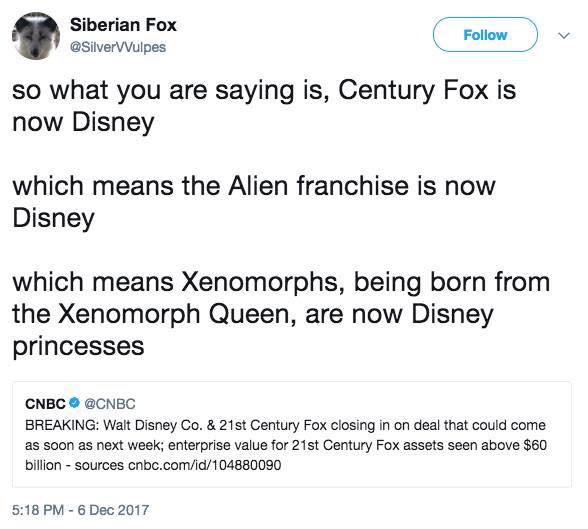The height and width of the screenshot is (529, 588).
Task: Expand the tweet options chevron
Action: 564,35
